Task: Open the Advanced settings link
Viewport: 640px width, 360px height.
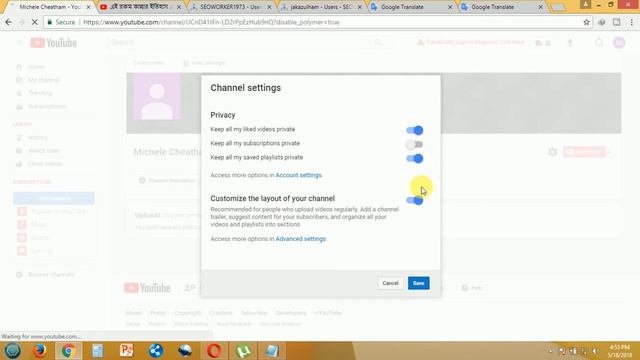Action: 300,239
